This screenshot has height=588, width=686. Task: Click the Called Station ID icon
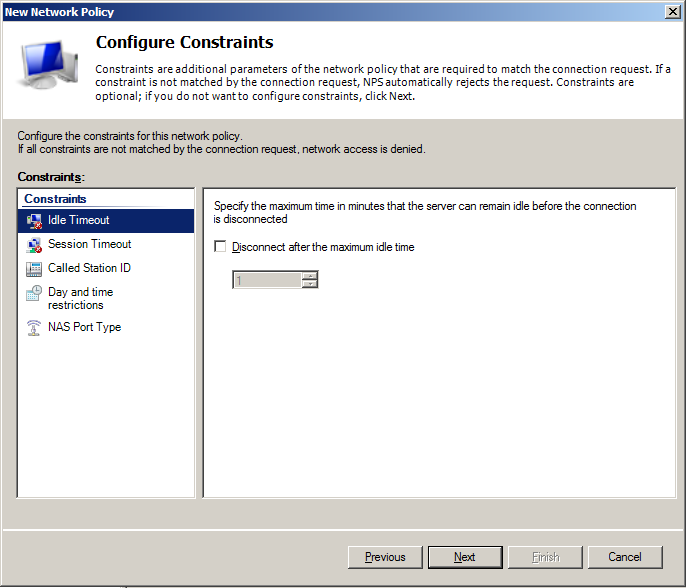pyautogui.click(x=34, y=269)
